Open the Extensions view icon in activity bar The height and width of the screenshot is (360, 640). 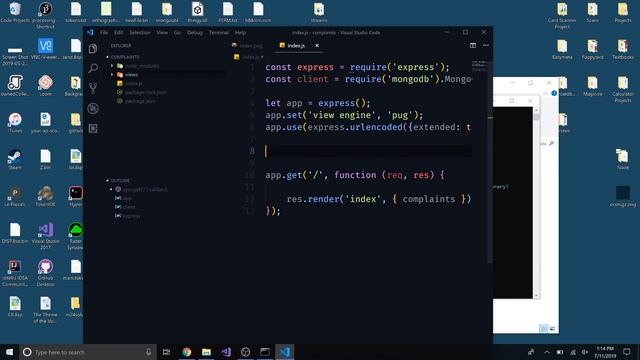pyautogui.click(x=93, y=129)
